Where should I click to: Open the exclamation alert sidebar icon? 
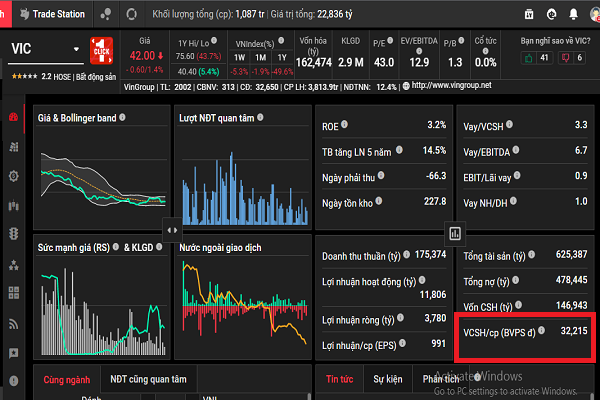pyautogui.click(x=13, y=381)
